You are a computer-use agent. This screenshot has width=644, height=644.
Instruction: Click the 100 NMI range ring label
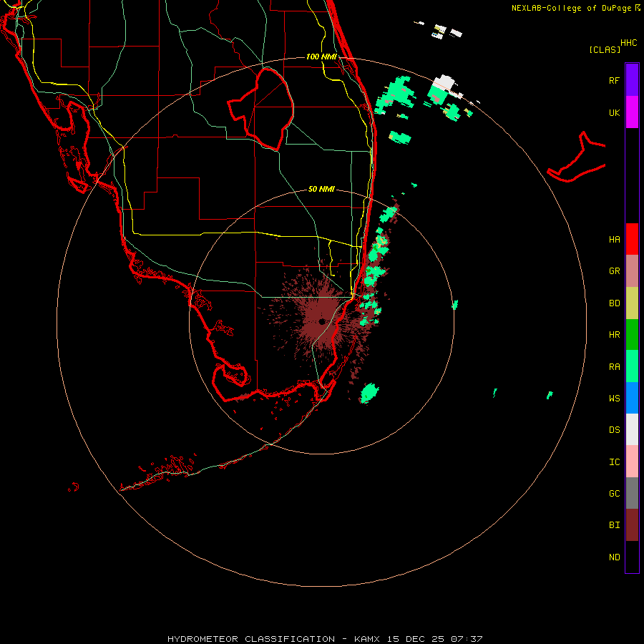click(x=321, y=57)
